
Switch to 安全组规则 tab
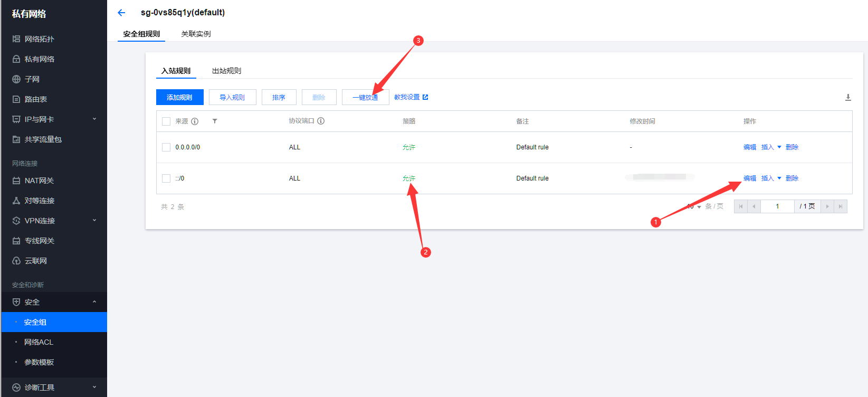click(x=141, y=34)
